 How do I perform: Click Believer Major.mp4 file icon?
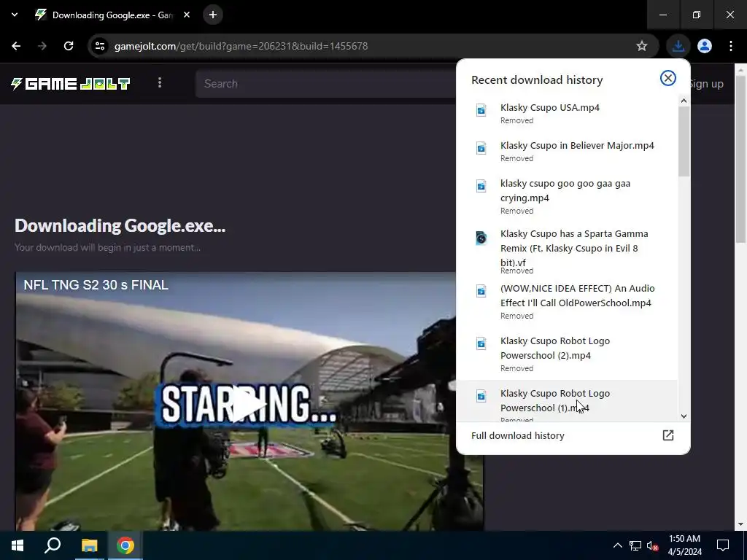481,148
